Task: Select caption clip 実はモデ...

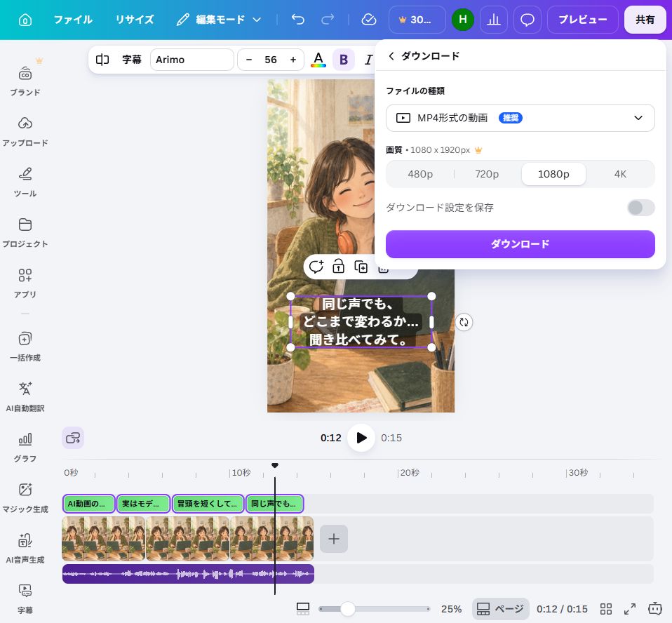Action: click(x=143, y=503)
